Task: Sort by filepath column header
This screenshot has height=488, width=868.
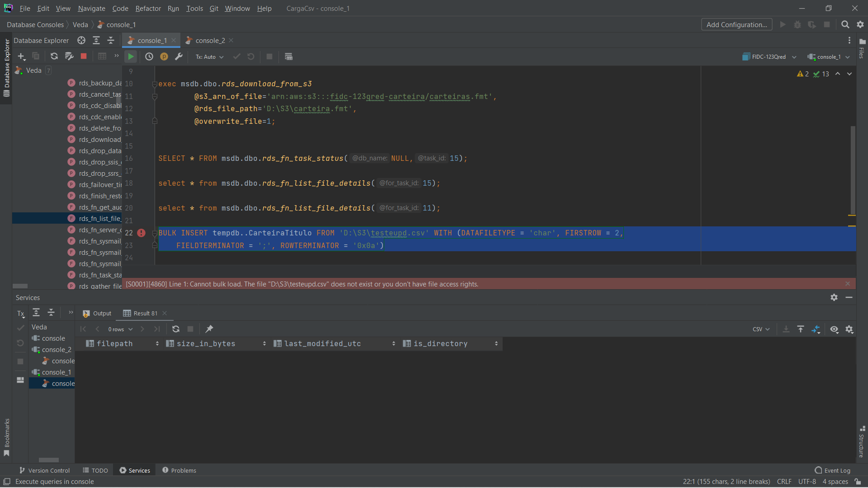Action: coord(123,343)
